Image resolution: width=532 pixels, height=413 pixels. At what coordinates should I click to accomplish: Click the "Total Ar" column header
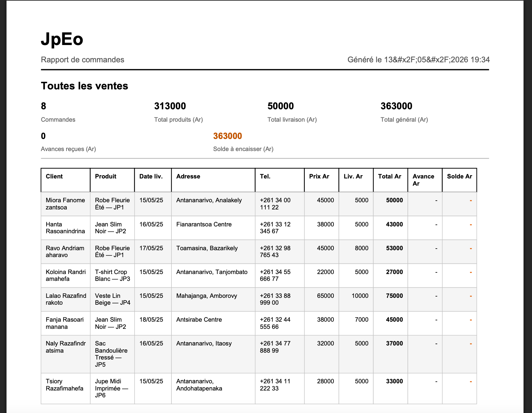[x=391, y=180]
